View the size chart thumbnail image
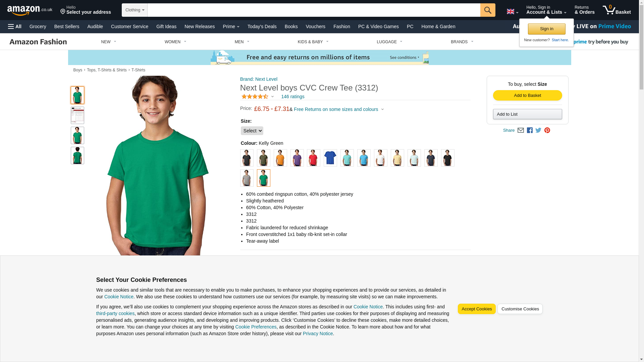Viewport: 644px width, 362px height. point(77,115)
